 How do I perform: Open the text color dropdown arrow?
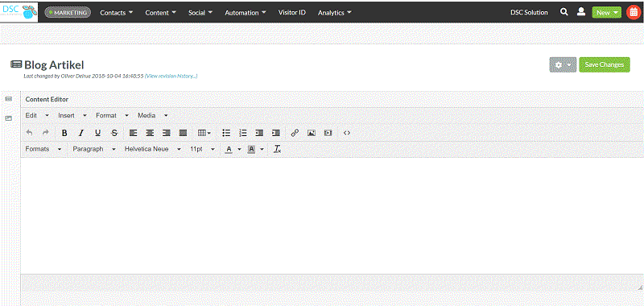point(239,149)
